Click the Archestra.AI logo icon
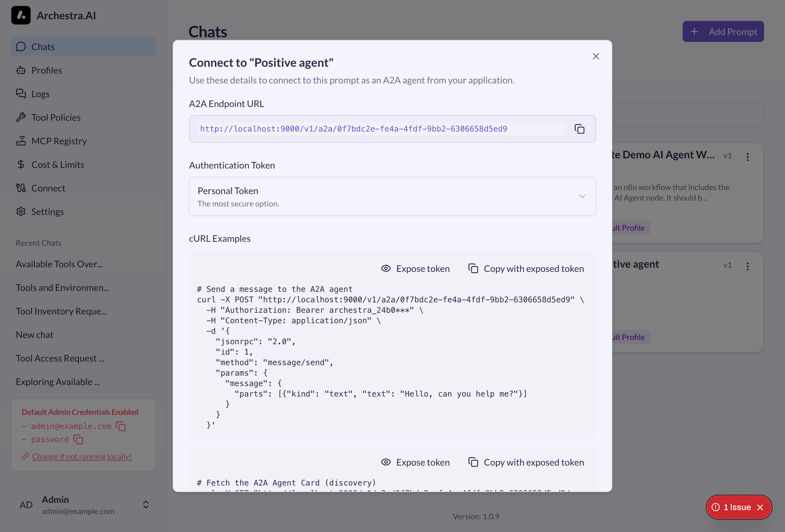 coord(21,15)
